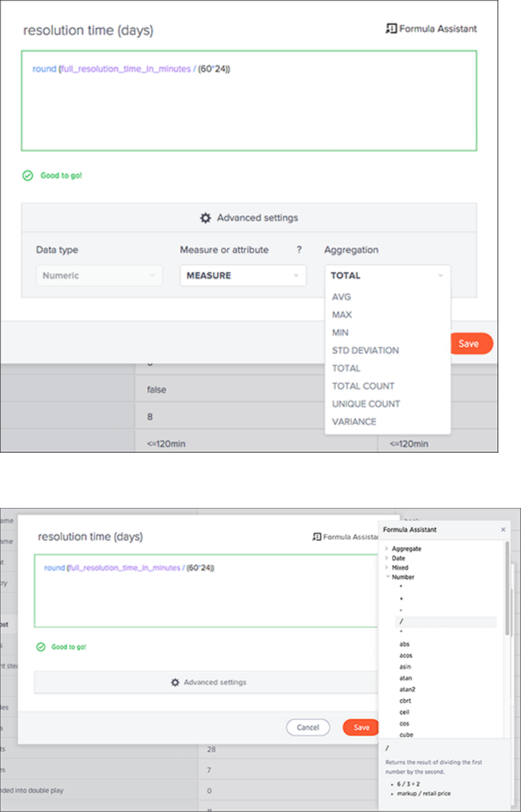Open Formula Assistant from the top dialog

pos(431,29)
